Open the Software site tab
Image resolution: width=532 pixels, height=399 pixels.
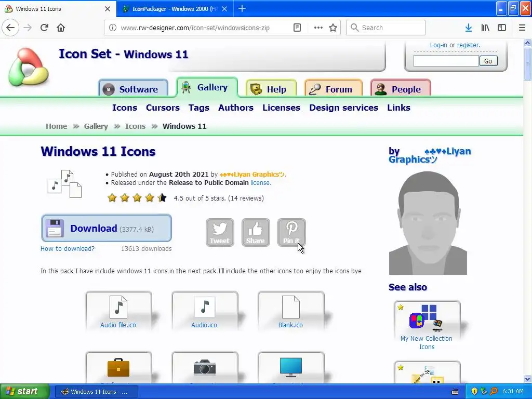click(x=134, y=89)
